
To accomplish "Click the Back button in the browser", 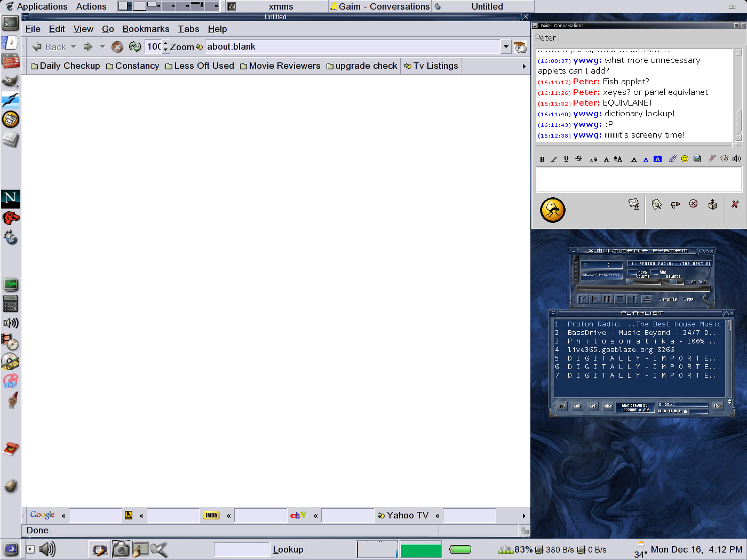I will coord(49,47).
